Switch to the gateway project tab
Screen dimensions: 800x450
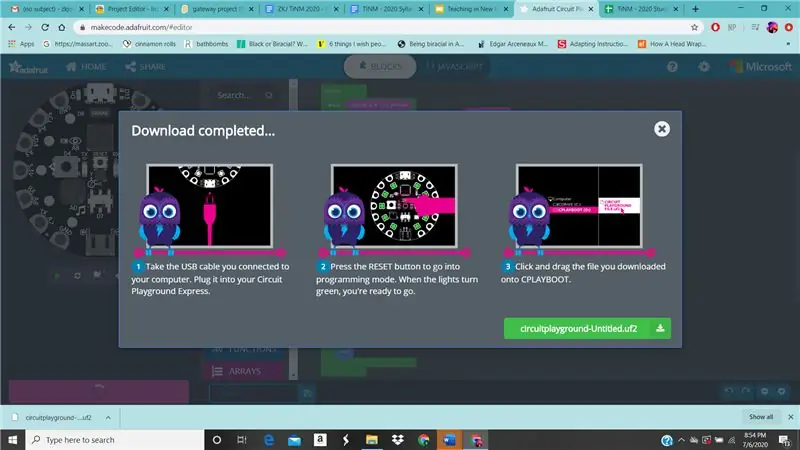tap(216, 9)
